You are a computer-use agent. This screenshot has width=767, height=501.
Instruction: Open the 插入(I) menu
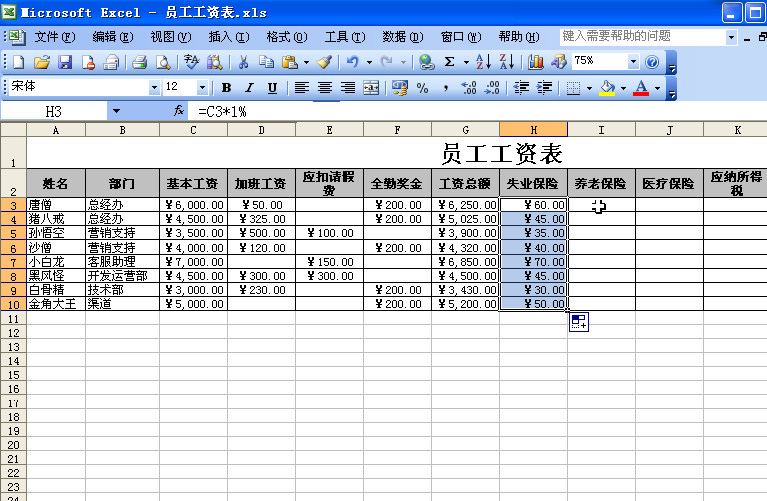(x=228, y=37)
